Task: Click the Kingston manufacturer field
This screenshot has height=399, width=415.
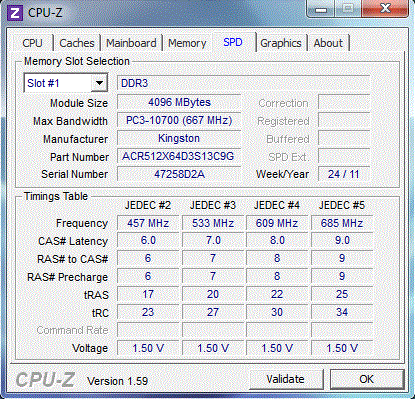Action: pos(179,138)
